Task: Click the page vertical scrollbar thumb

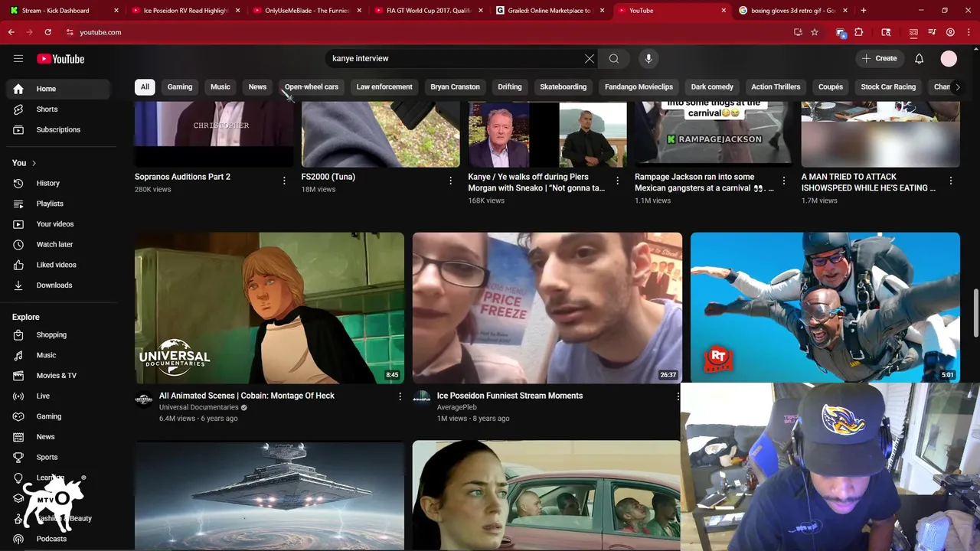Action: [975, 311]
